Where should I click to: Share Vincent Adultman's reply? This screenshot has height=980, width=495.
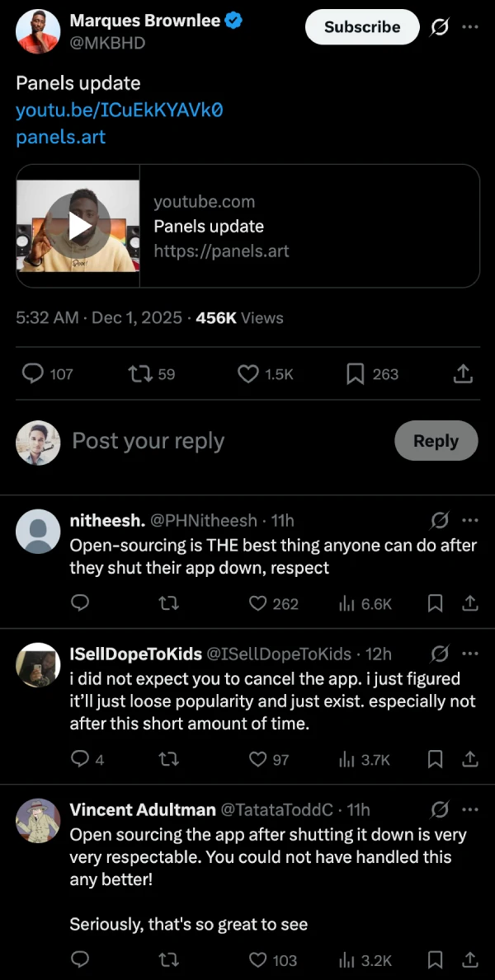(x=470, y=959)
